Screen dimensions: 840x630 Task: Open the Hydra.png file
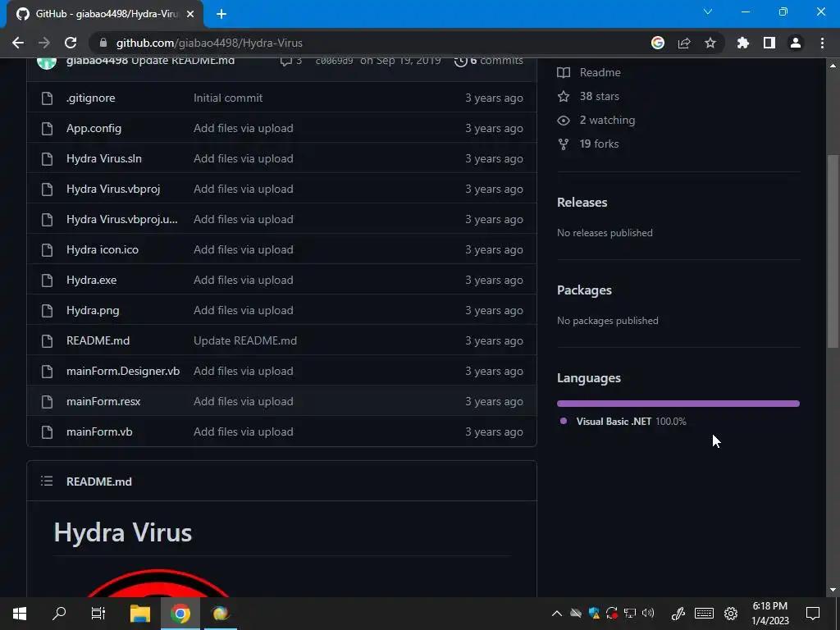93,310
